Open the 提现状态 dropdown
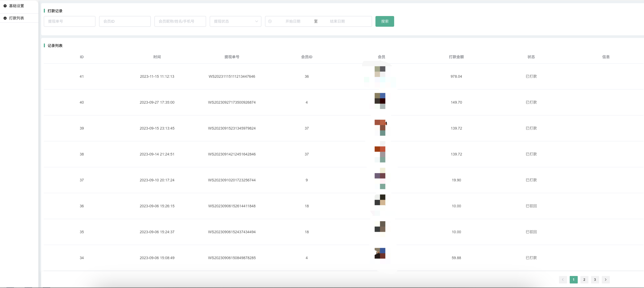The image size is (644, 288). [x=232, y=21]
